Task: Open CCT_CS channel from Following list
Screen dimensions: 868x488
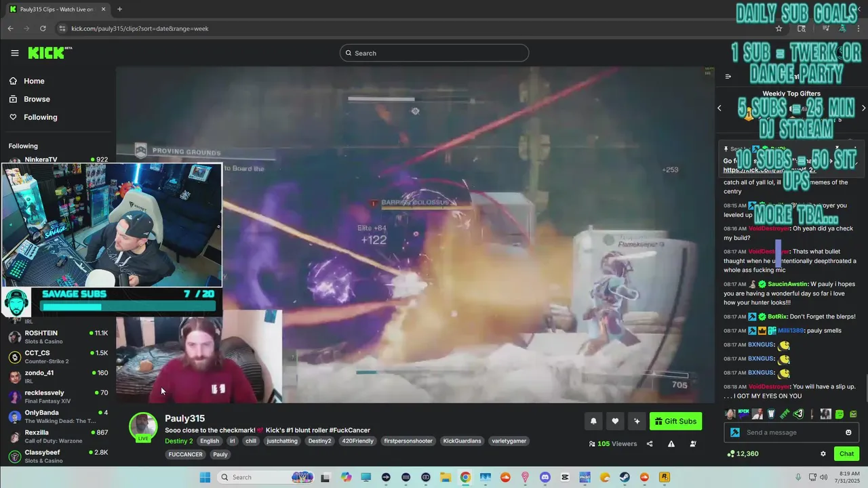Action: pyautogui.click(x=58, y=357)
